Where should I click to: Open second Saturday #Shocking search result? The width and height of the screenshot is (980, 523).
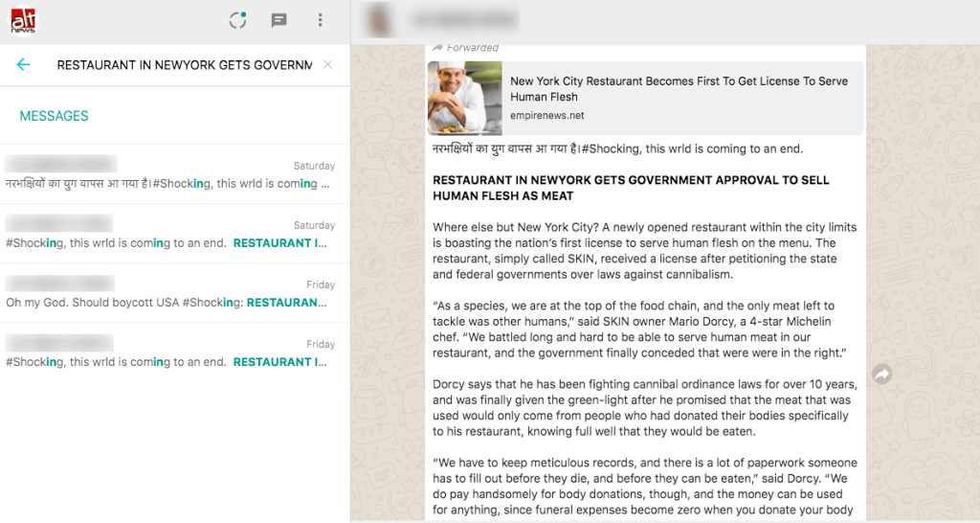pos(175,234)
